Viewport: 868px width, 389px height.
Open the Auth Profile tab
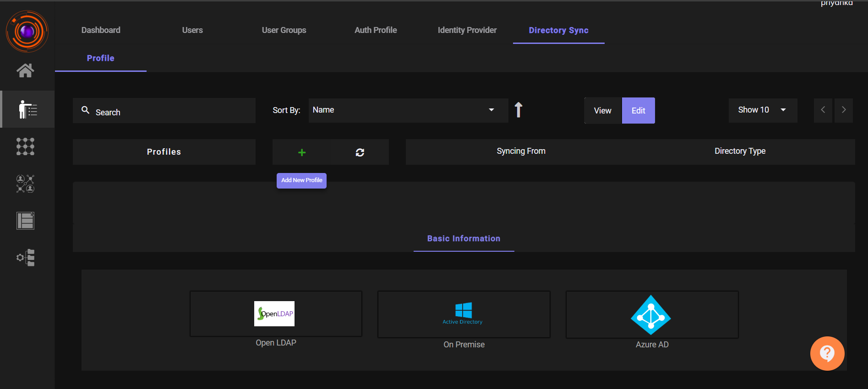coord(376,30)
